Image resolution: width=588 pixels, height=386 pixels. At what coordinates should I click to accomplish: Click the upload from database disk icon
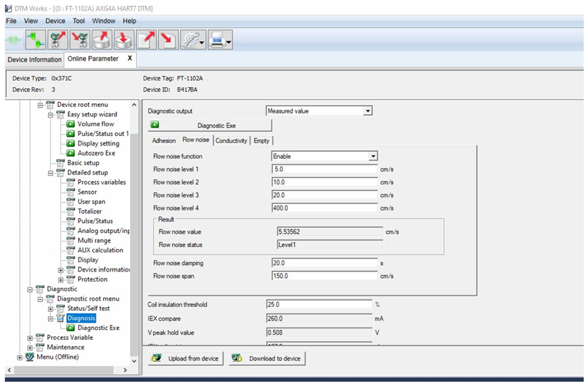(x=102, y=40)
